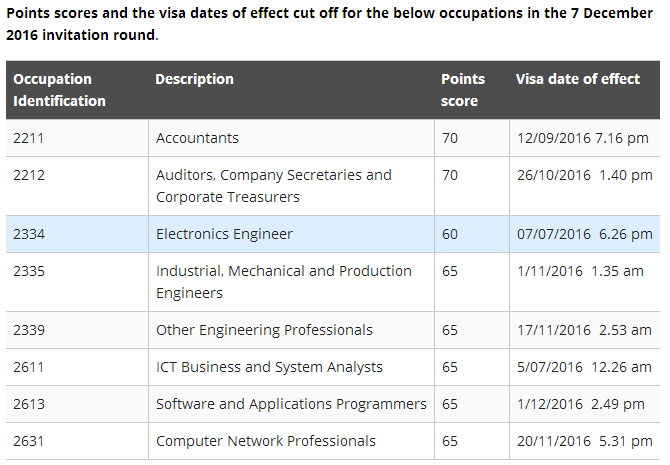Viewport: 670px width, 465px height.
Task: Select Industrial, Mechanical and Production Engineers cell
Action: [283, 282]
